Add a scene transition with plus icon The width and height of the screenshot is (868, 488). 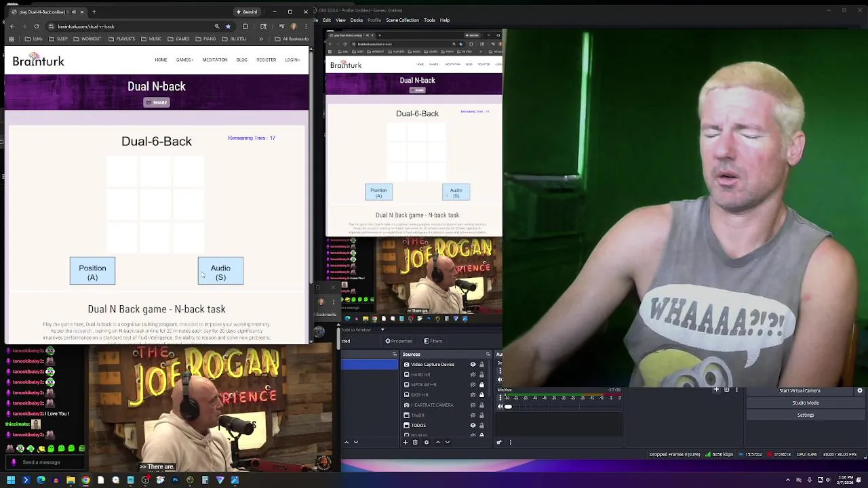tap(716, 389)
